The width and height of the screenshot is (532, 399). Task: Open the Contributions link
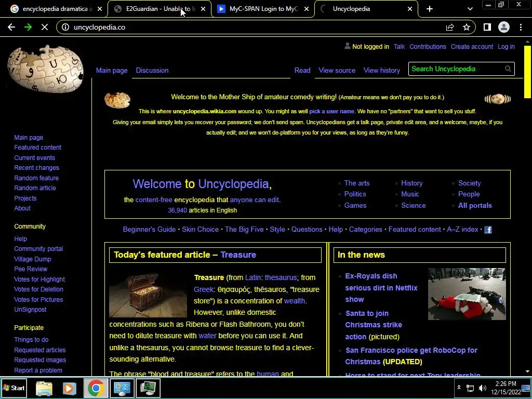[428, 46]
